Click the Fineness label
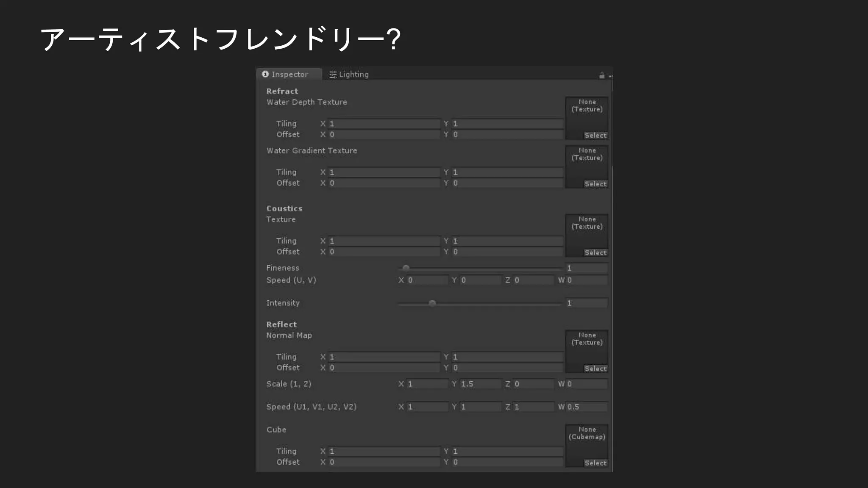The image size is (868, 488). point(283,268)
